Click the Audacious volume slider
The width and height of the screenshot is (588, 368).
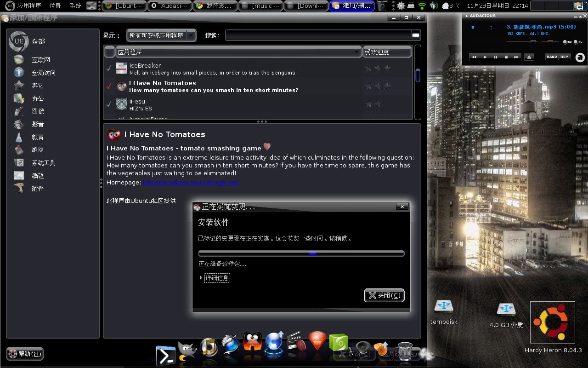(522, 41)
